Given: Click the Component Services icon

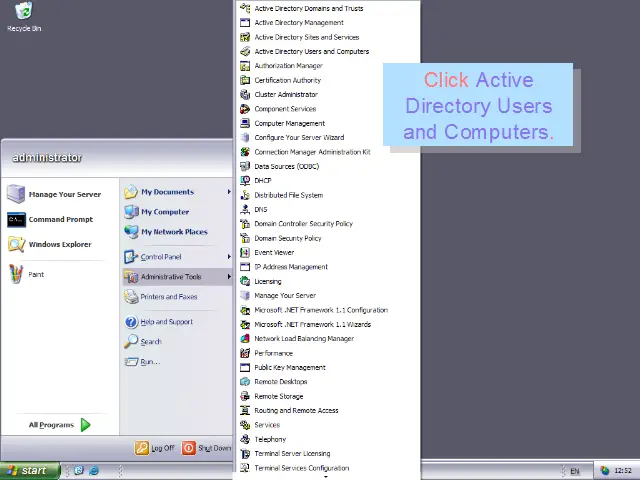Looking at the screenshot, I should point(245,109).
